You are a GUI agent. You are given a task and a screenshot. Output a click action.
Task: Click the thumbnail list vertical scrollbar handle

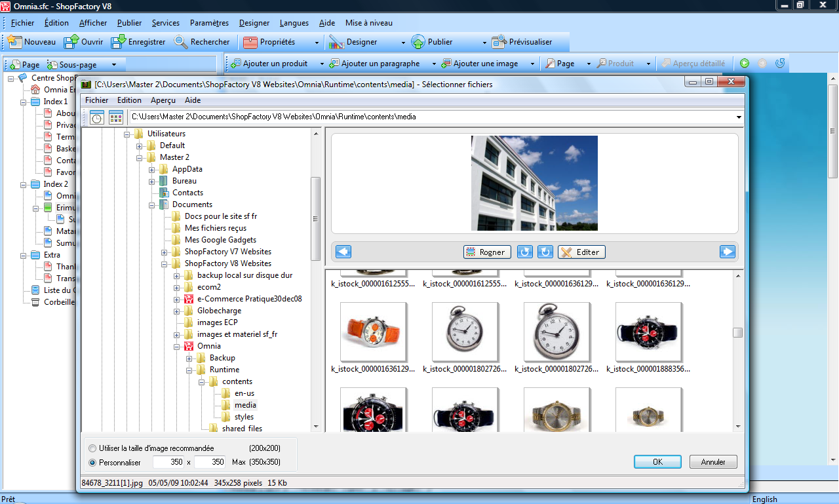[x=738, y=332]
